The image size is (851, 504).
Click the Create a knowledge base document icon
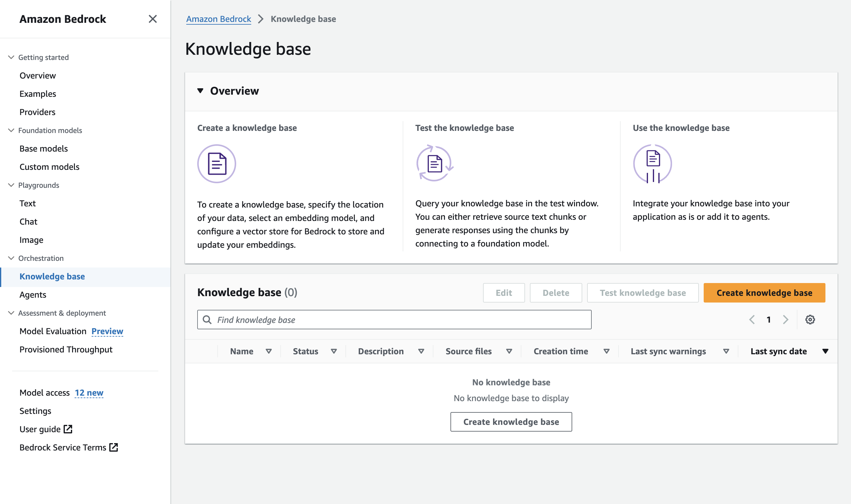[x=217, y=164]
